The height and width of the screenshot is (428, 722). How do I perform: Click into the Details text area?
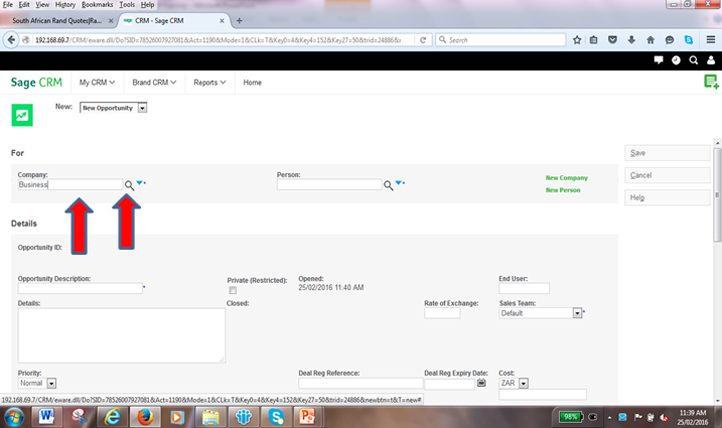(x=122, y=335)
